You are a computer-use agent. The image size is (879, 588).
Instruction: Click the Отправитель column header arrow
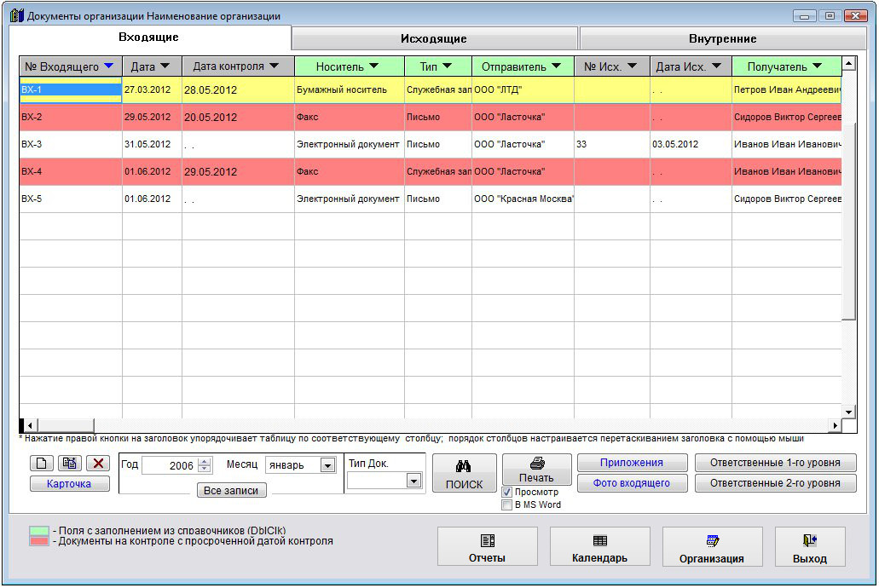(556, 66)
